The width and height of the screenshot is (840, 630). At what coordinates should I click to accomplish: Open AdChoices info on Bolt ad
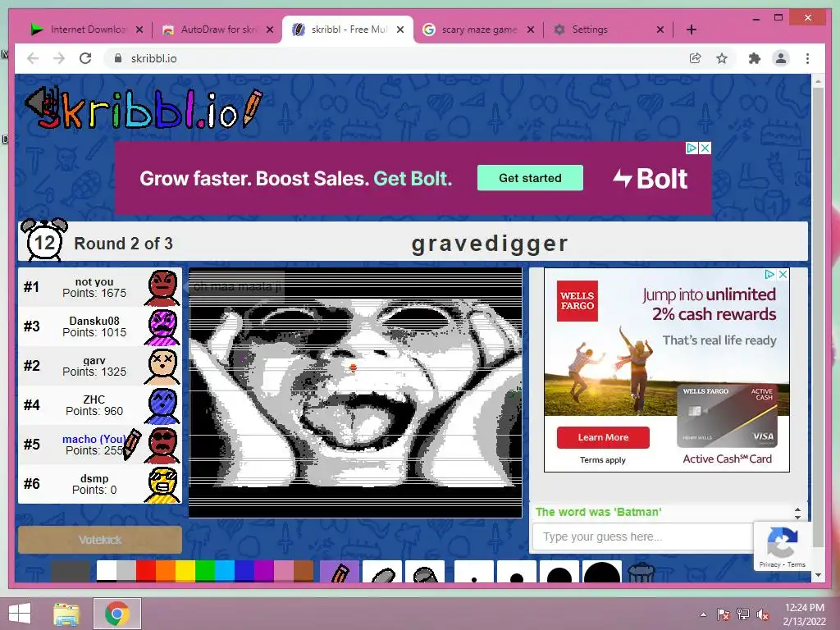(x=692, y=148)
